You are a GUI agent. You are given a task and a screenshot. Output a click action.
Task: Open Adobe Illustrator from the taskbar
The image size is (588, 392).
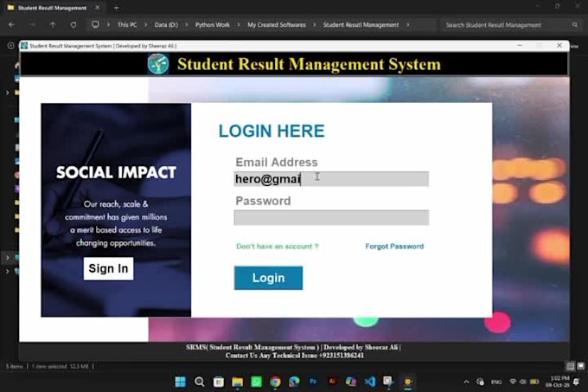pyautogui.click(x=332, y=382)
